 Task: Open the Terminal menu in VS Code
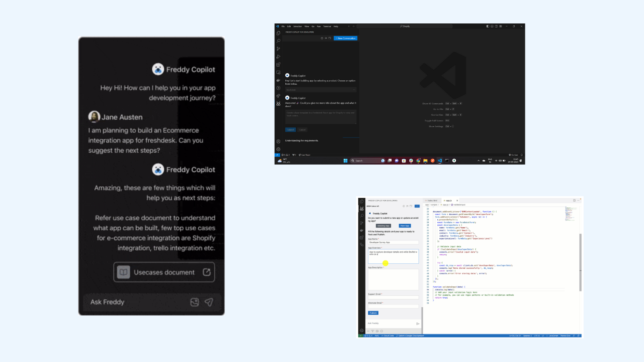pyautogui.click(x=327, y=26)
